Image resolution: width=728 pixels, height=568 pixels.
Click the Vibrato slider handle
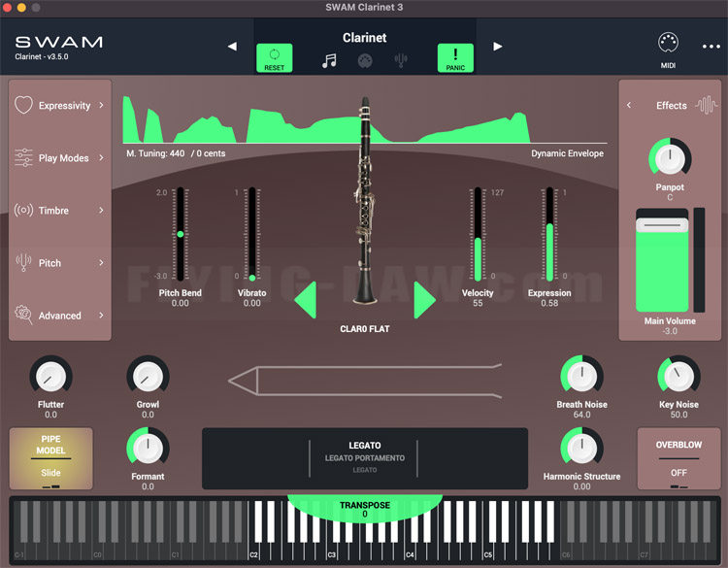pos(252,278)
